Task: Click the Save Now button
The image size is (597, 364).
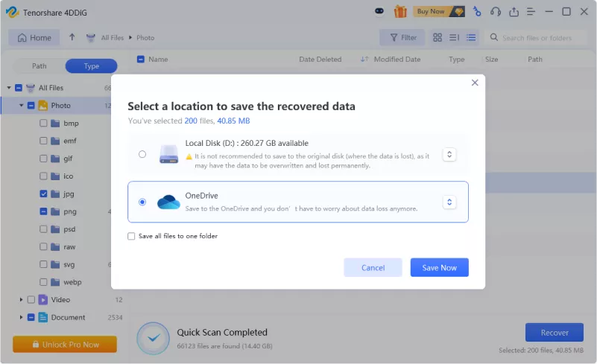Action: coord(439,267)
